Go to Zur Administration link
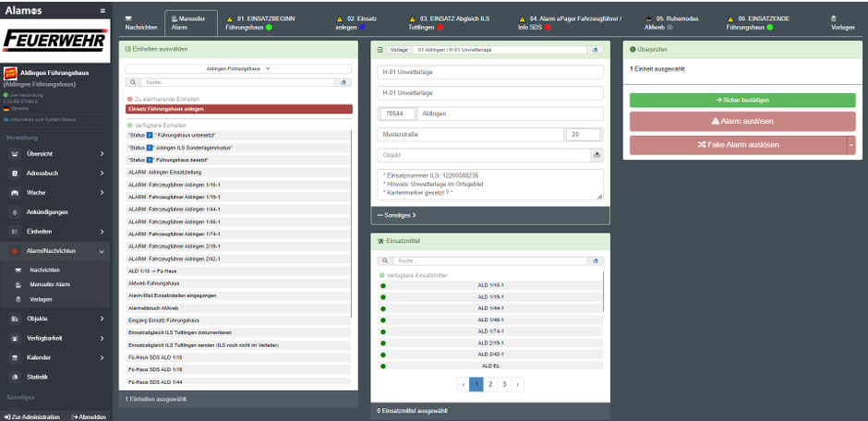 [x=31, y=416]
